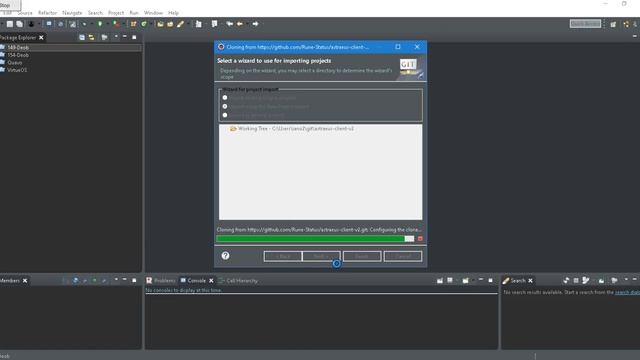Open the Search view menu dropdown
The width and height of the screenshot is (640, 360).
click(x=626, y=280)
